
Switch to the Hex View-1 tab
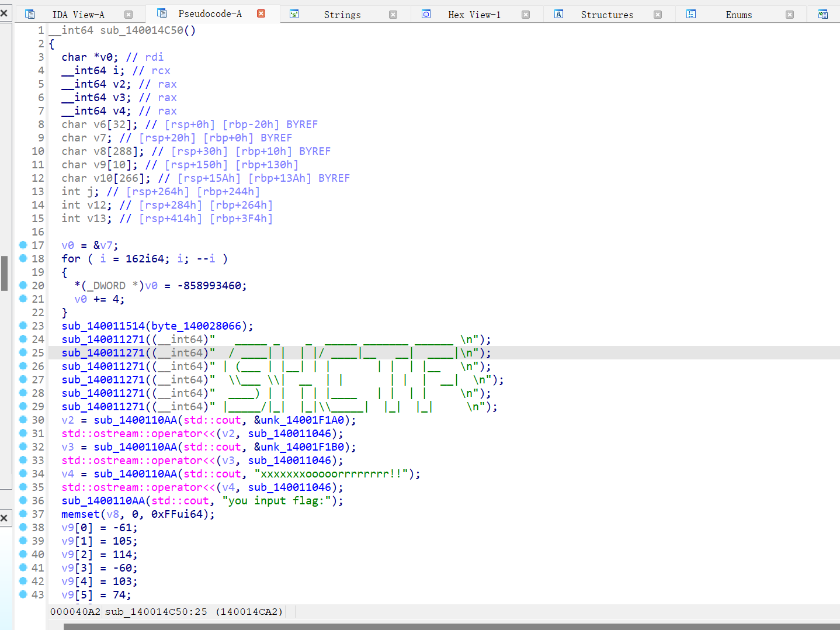(x=474, y=15)
